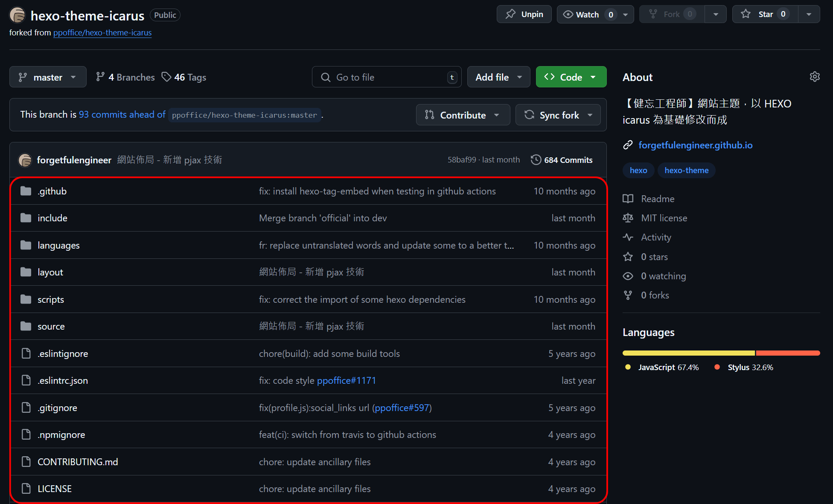Click the link chain icon beside website URL
The image size is (833, 504).
click(628, 145)
